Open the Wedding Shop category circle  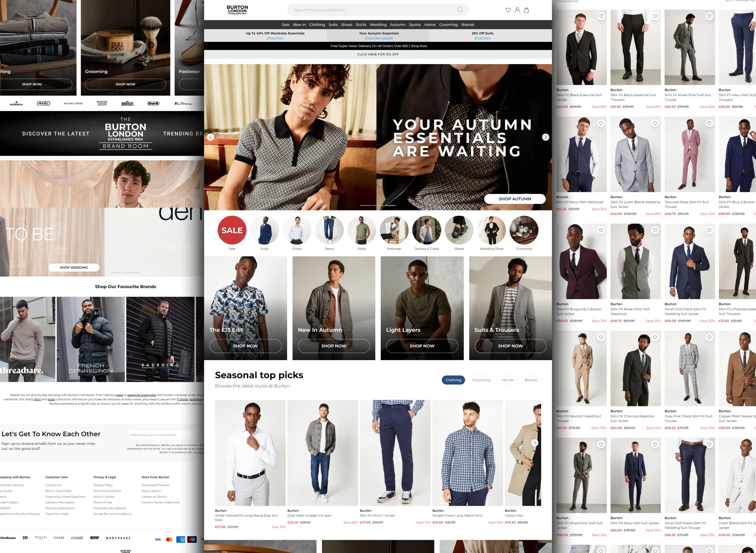coord(492,230)
